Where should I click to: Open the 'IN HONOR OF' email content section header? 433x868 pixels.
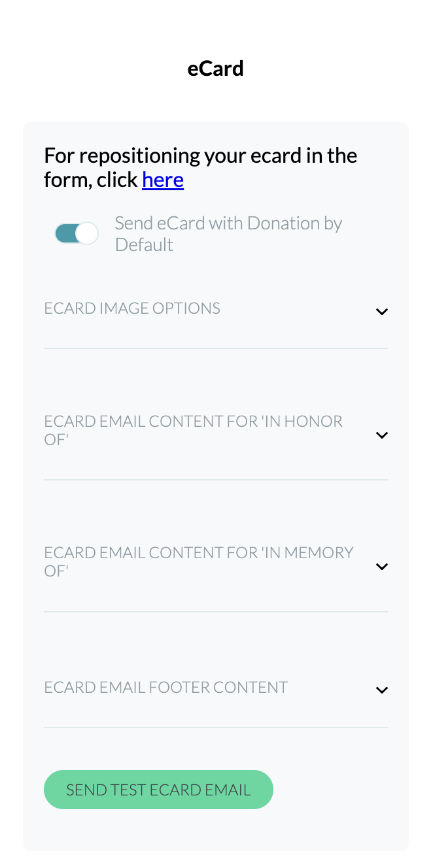(193, 430)
